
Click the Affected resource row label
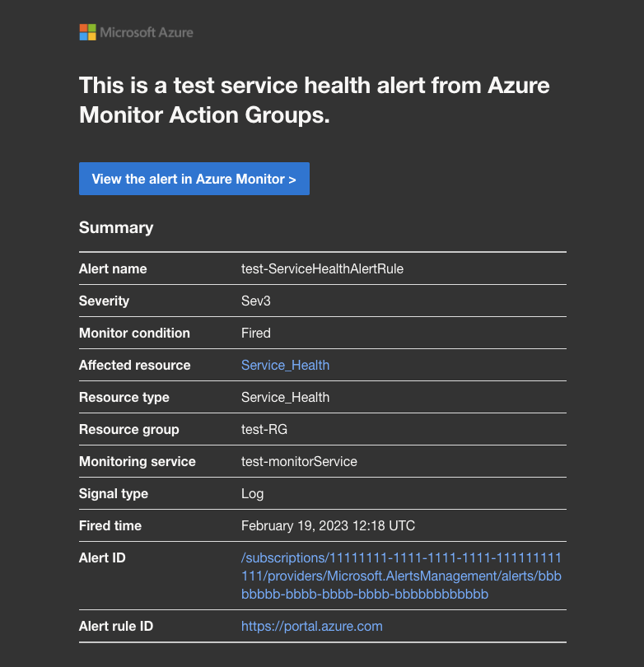tap(135, 365)
